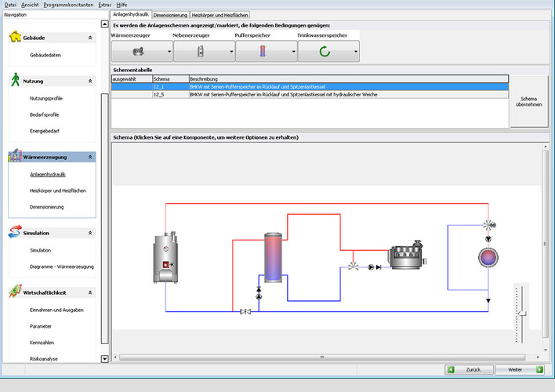Click the boiler icon in the schema
555x392 pixels.
point(165,260)
